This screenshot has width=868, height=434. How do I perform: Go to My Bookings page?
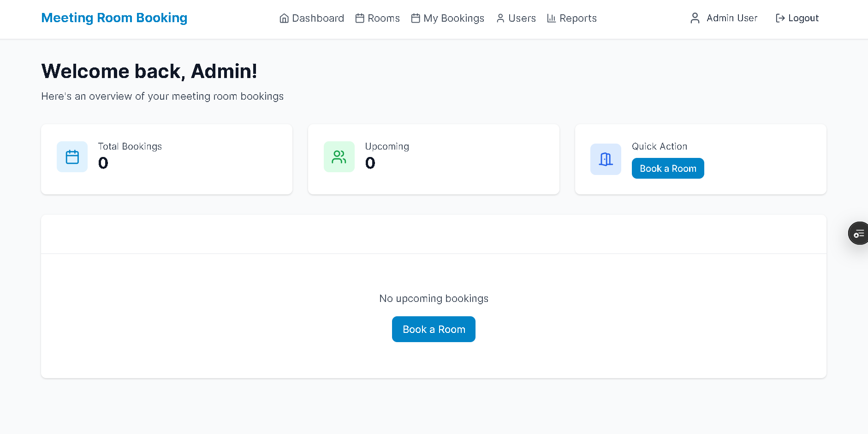pyautogui.click(x=448, y=18)
